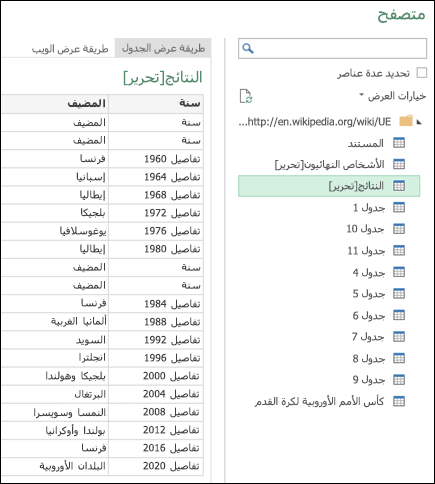Select جدول 5 in the tree
Screen dimensions: 435x484
point(369,294)
